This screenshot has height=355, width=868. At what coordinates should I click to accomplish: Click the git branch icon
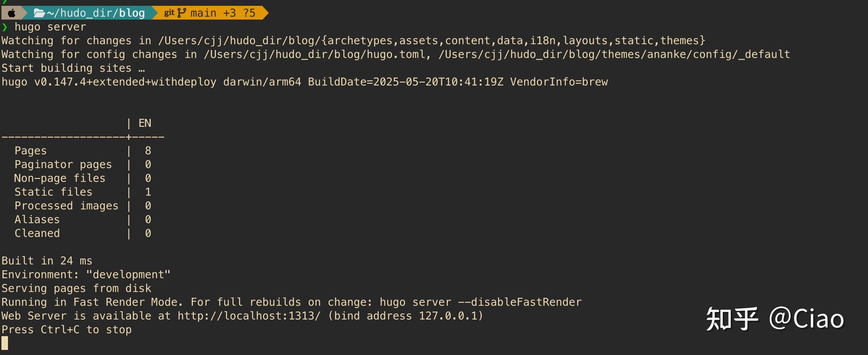coord(181,13)
